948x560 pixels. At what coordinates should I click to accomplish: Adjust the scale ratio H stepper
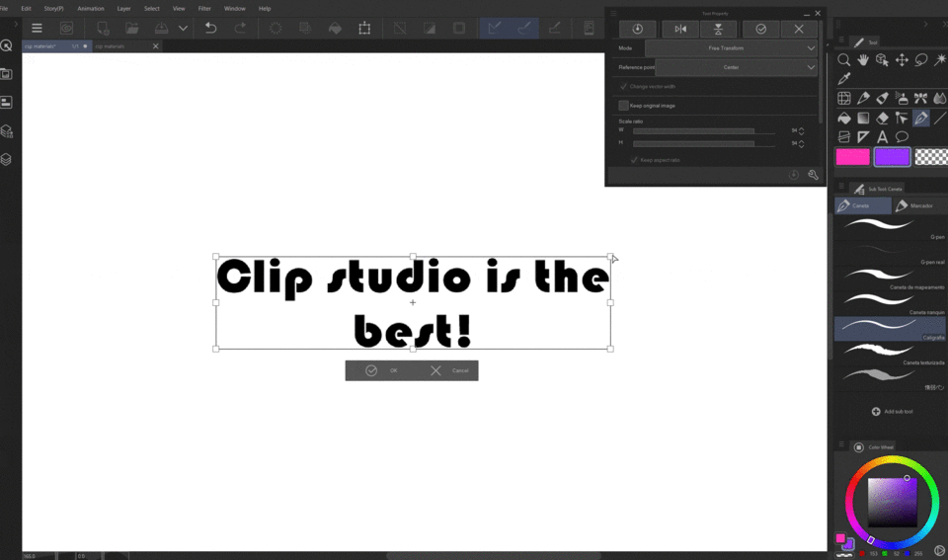(x=801, y=144)
